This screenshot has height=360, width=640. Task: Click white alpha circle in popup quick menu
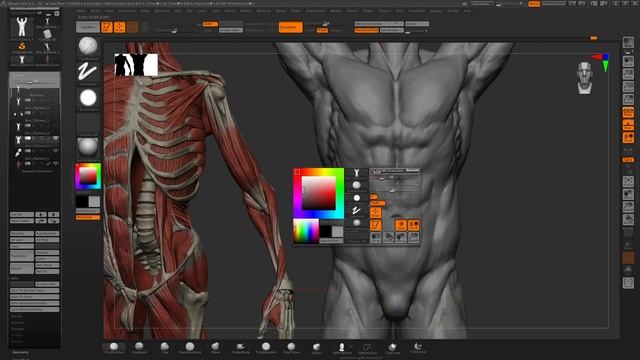click(356, 198)
